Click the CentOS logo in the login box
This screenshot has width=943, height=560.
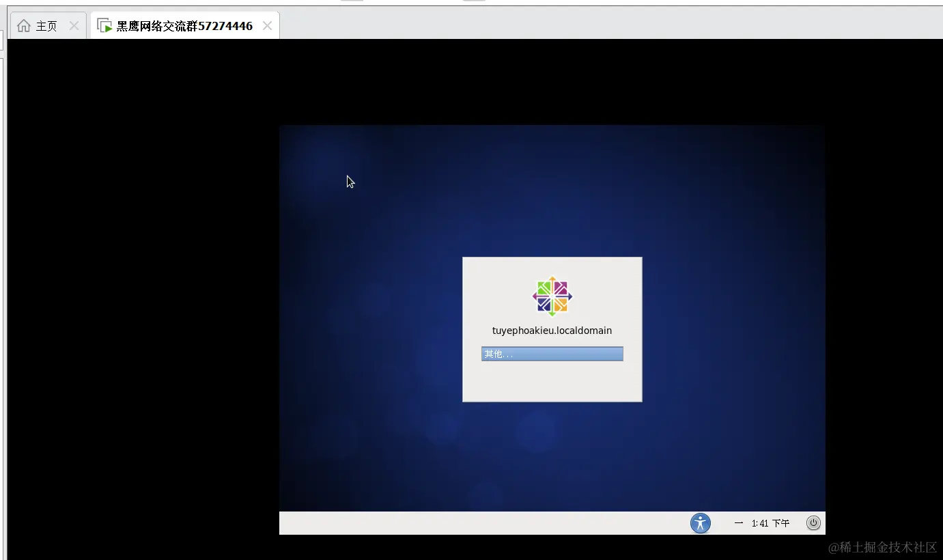pos(552,296)
